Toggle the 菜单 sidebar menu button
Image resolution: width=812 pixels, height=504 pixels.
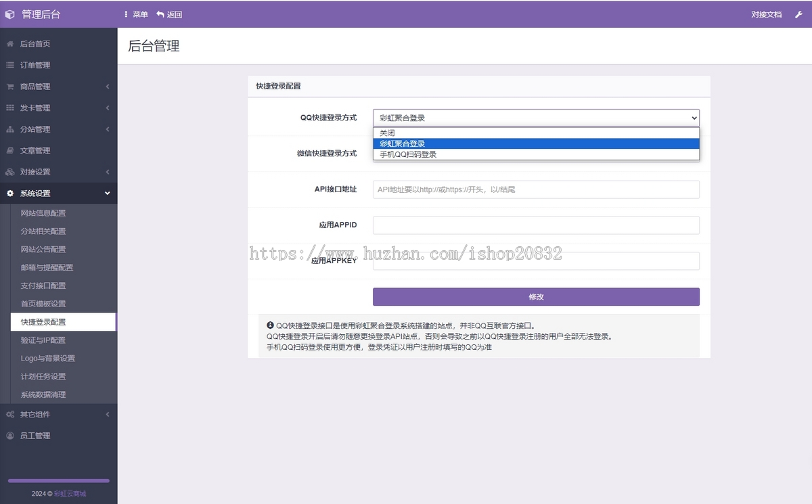click(x=136, y=14)
